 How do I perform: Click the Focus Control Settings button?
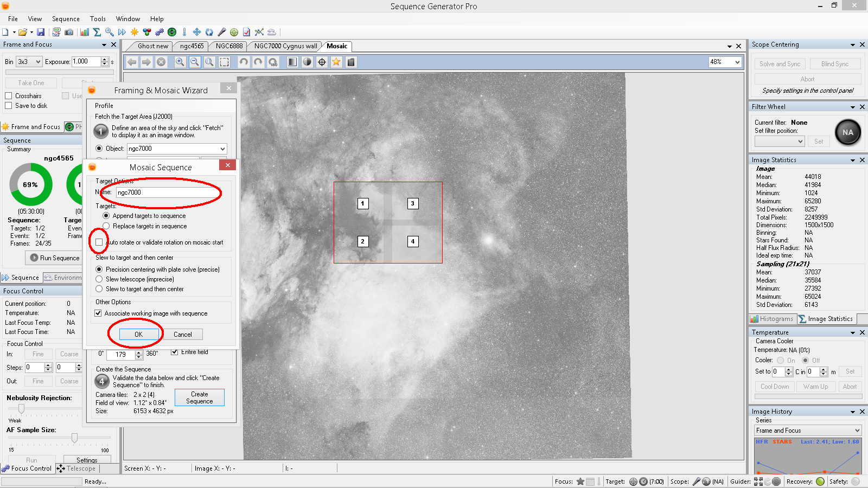point(87,460)
